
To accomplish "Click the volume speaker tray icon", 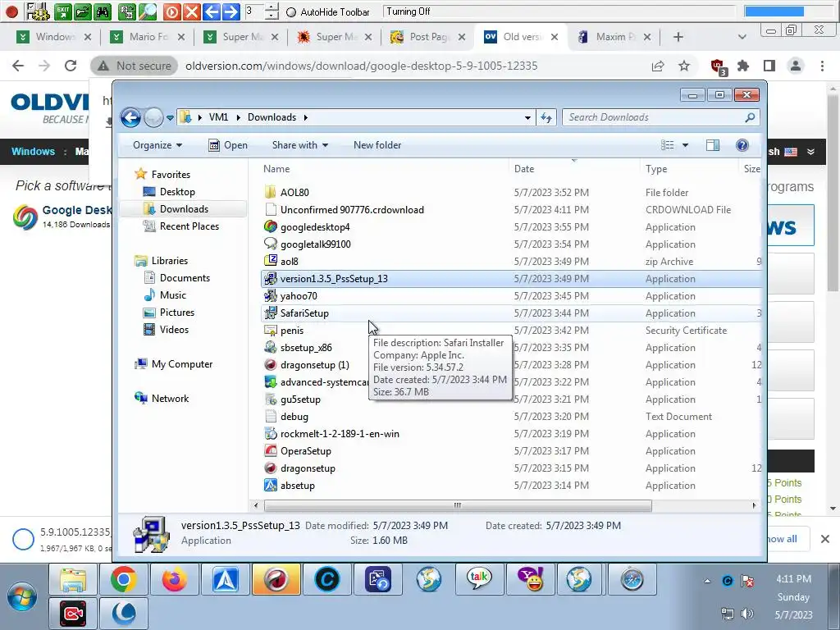I will pyautogui.click(x=746, y=614).
